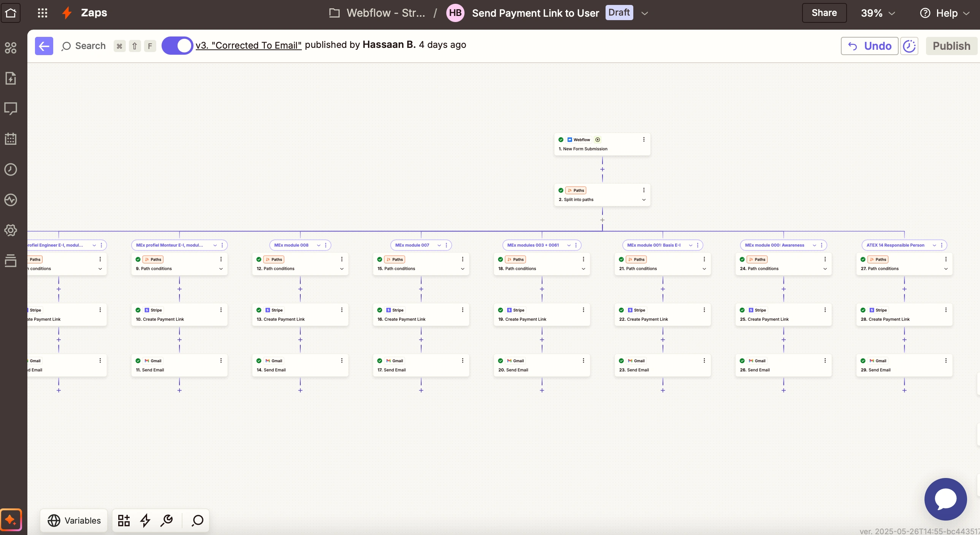Click the Publish button
Viewport: 980px width, 535px height.
[x=951, y=46]
